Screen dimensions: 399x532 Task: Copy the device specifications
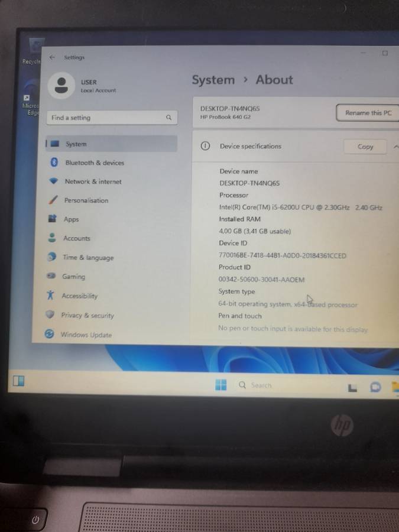(365, 147)
